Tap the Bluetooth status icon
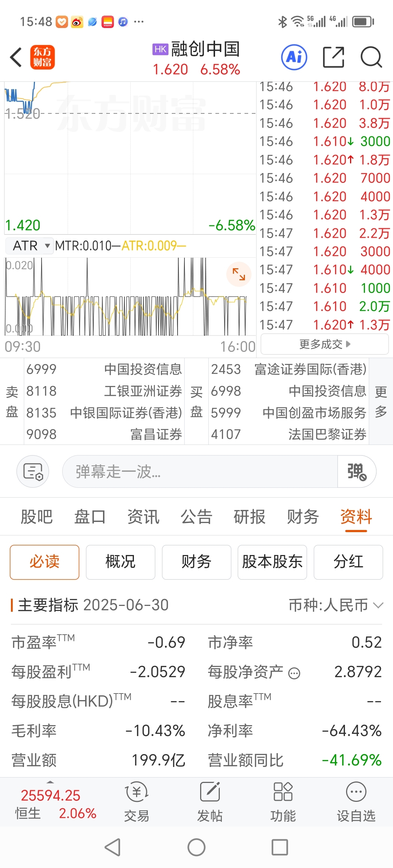Image resolution: width=393 pixels, height=868 pixels. pos(282,22)
